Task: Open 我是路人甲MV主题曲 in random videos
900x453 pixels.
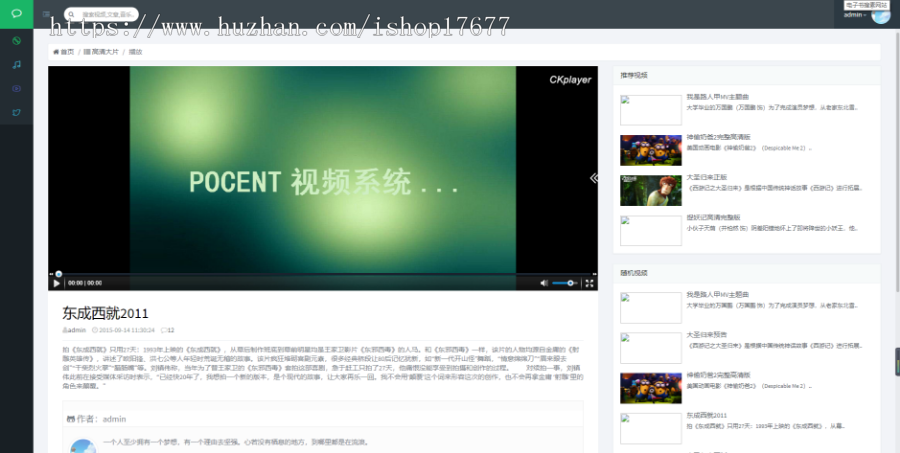Action: coord(717,295)
